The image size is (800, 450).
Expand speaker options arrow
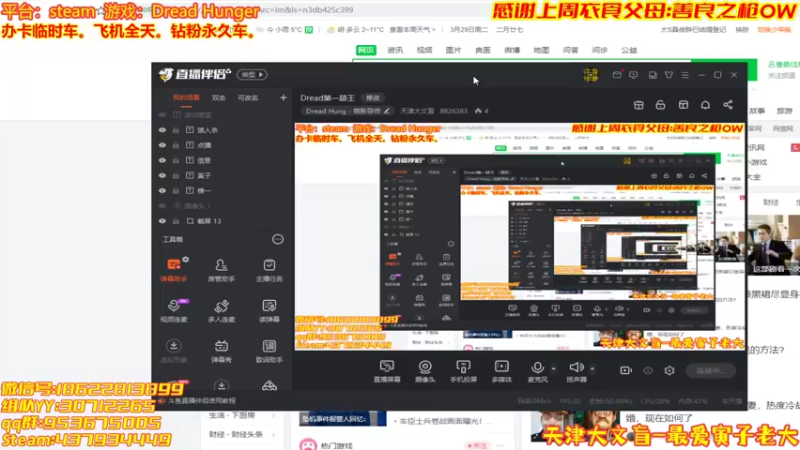tap(592, 368)
